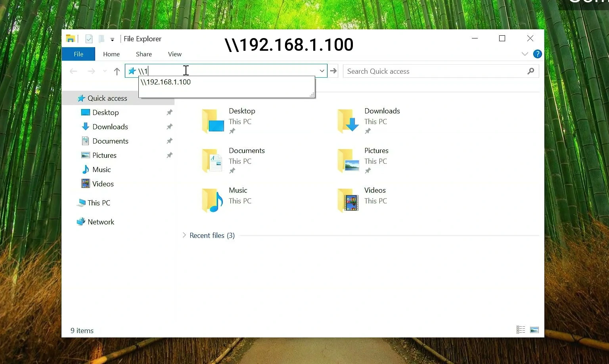Select the Downloads folder icon in content pane
609x364 pixels.
click(x=349, y=121)
